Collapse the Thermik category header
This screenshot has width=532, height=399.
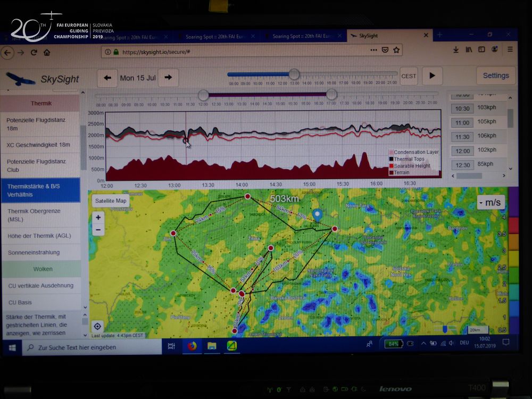click(40, 103)
